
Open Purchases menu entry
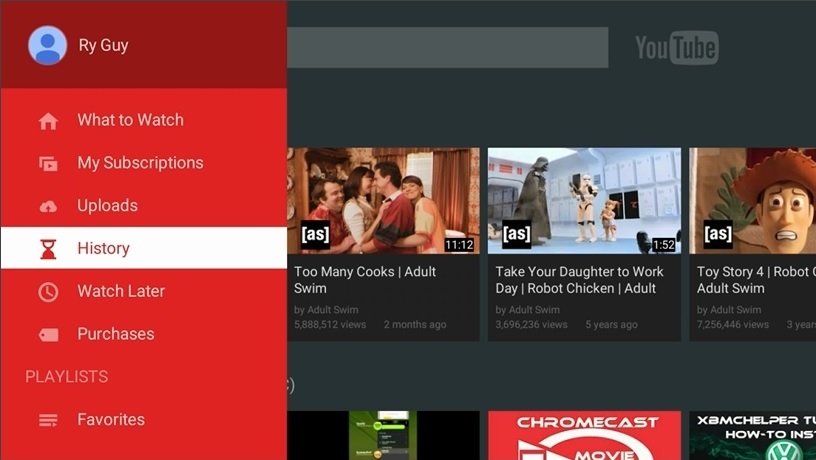pyautogui.click(x=116, y=334)
